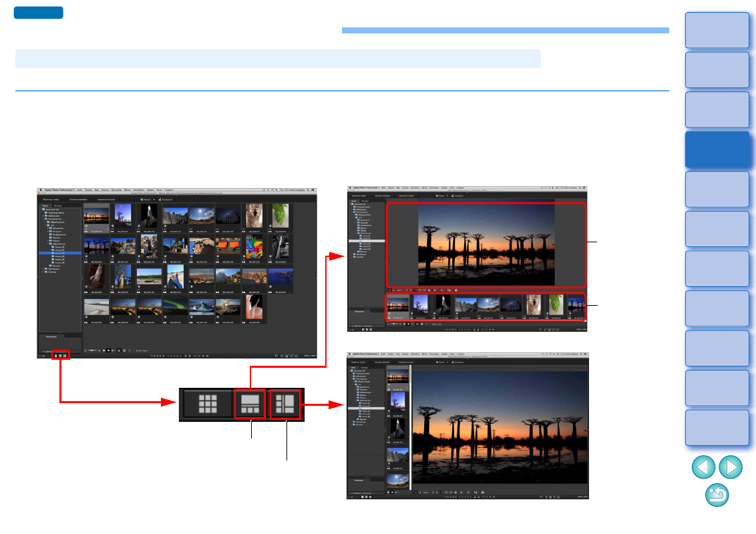Image resolution: width=756 pixels, height=534 pixels.
Task: Click save button in grid screenshot toolbar
Action: click(166, 199)
